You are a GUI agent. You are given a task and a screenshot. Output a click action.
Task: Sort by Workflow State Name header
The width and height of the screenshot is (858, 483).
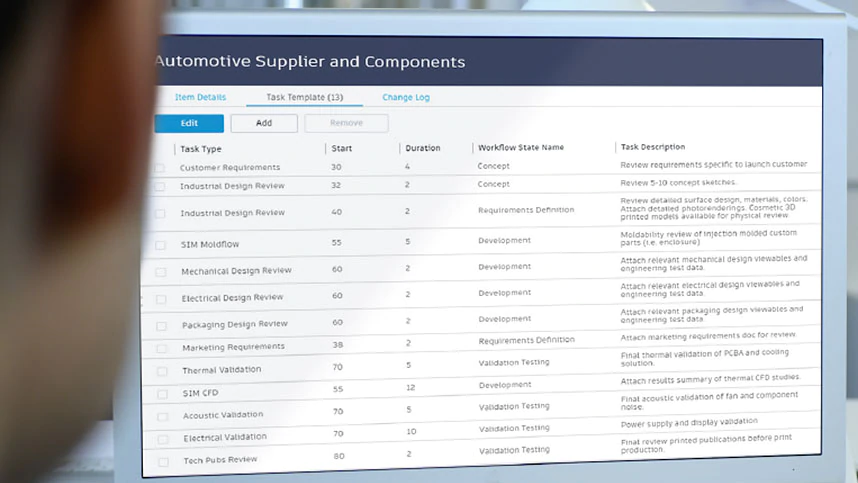click(520, 148)
